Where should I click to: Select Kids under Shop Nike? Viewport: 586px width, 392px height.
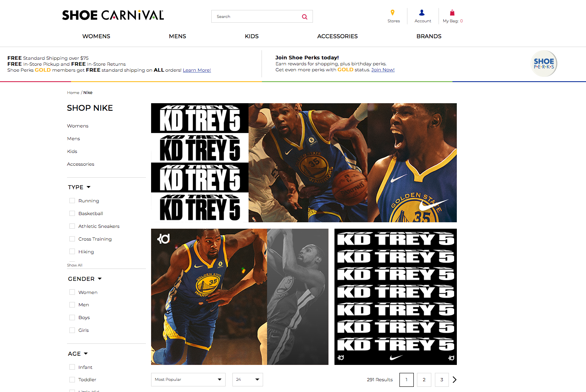(x=72, y=151)
